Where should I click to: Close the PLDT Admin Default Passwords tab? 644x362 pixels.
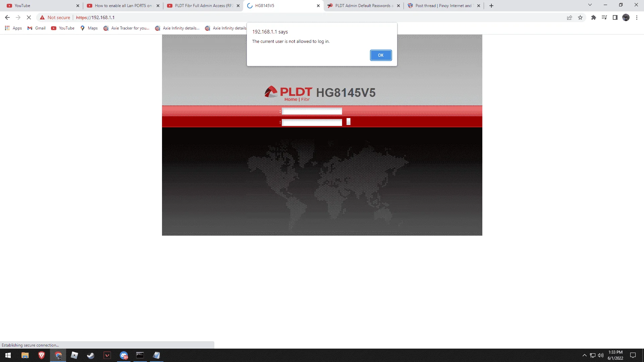[398, 6]
